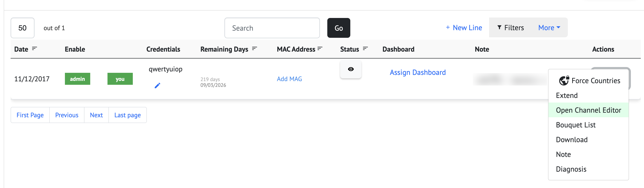
Task: Click the Add MAG link
Action: [289, 79]
